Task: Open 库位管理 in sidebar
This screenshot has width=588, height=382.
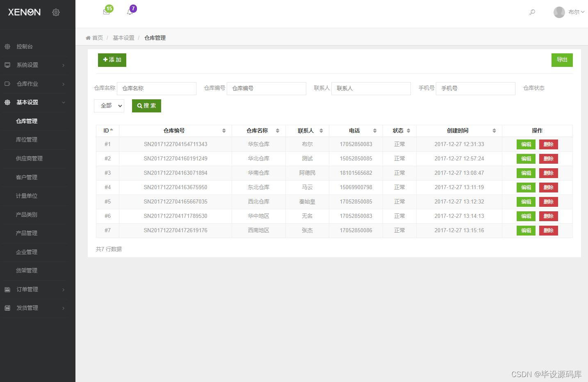Action: [x=27, y=140]
